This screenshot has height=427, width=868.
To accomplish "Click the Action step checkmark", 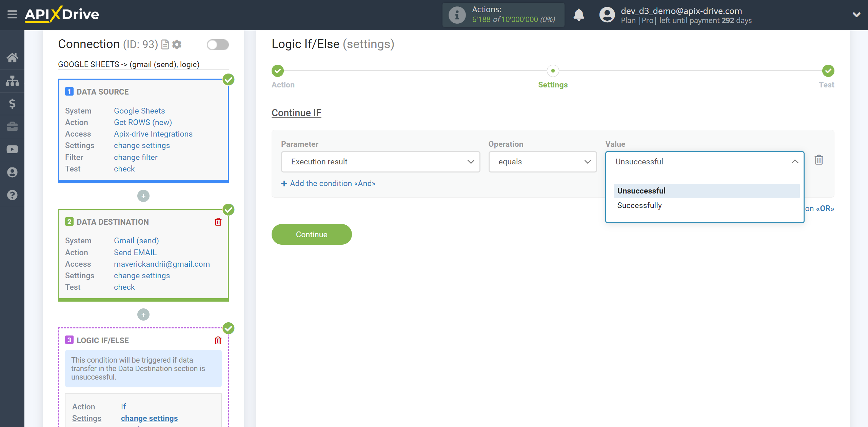I will point(278,71).
